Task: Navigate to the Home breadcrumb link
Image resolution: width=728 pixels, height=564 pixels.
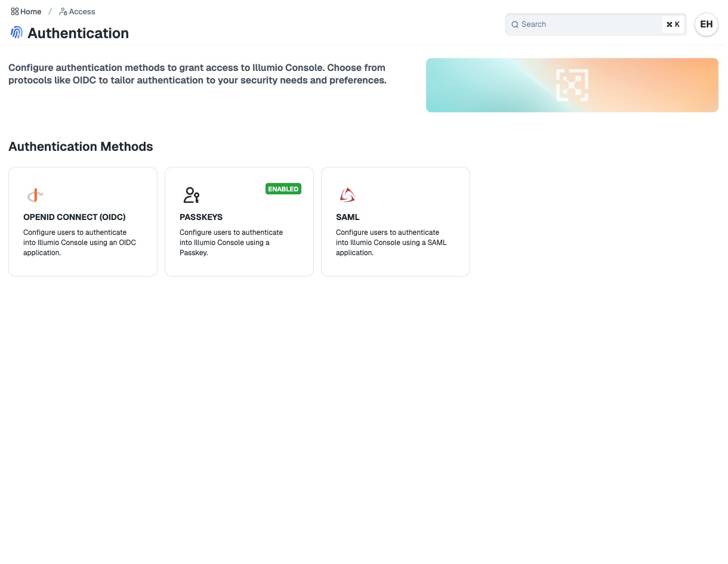Action: click(30, 11)
